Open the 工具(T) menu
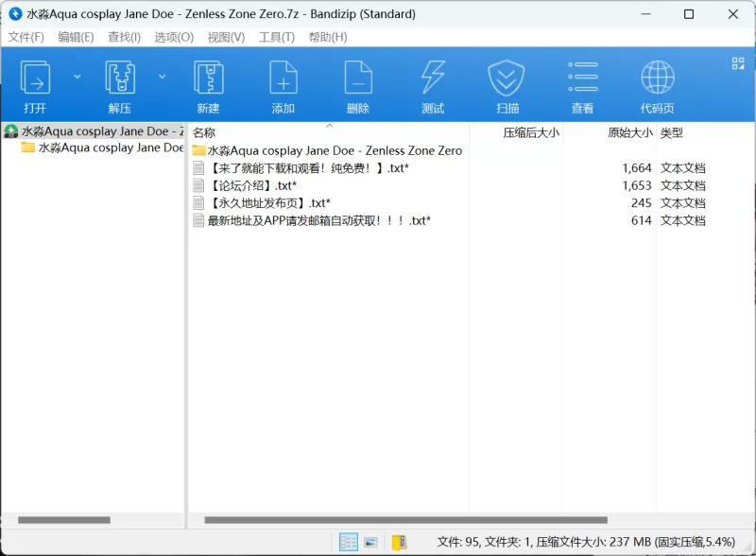 (277, 37)
